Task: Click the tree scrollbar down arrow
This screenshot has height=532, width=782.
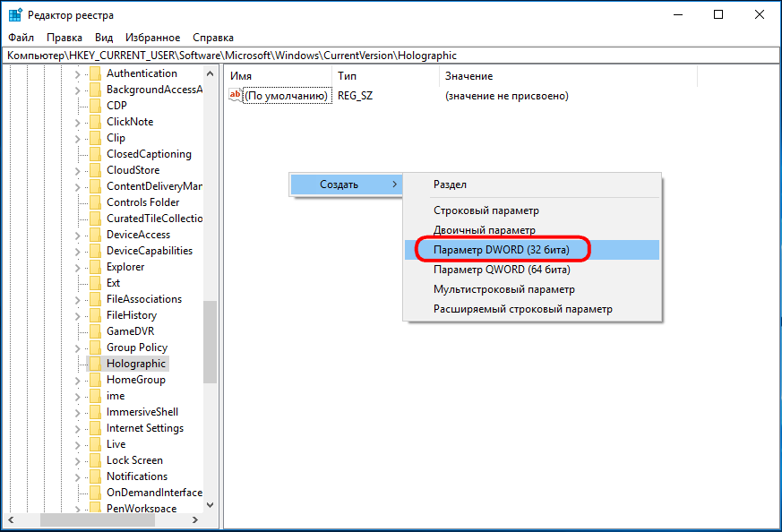Action: click(x=210, y=504)
